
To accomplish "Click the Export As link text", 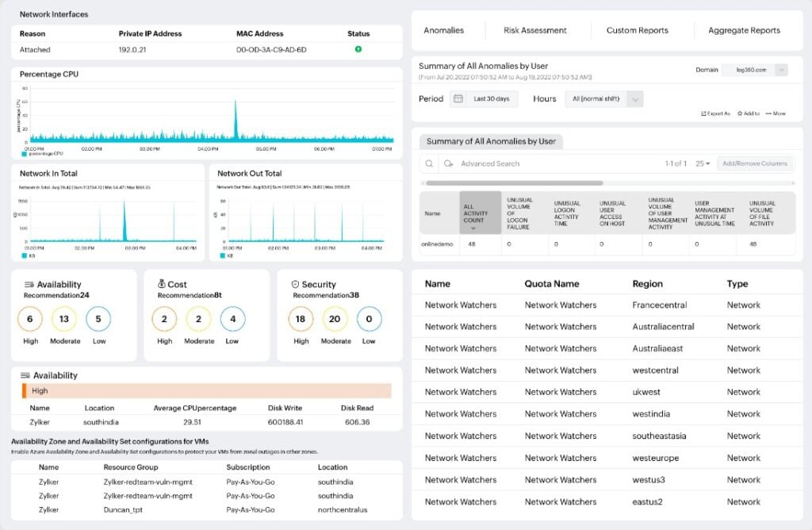I will 718,113.
